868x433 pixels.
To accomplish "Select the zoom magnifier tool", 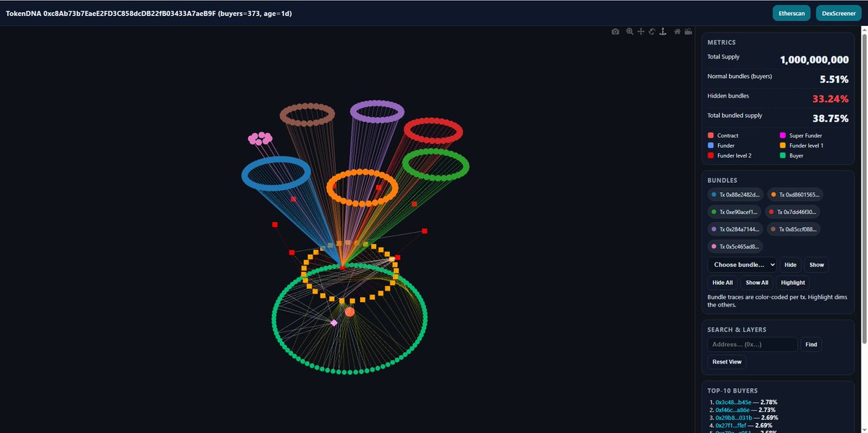I will point(630,32).
